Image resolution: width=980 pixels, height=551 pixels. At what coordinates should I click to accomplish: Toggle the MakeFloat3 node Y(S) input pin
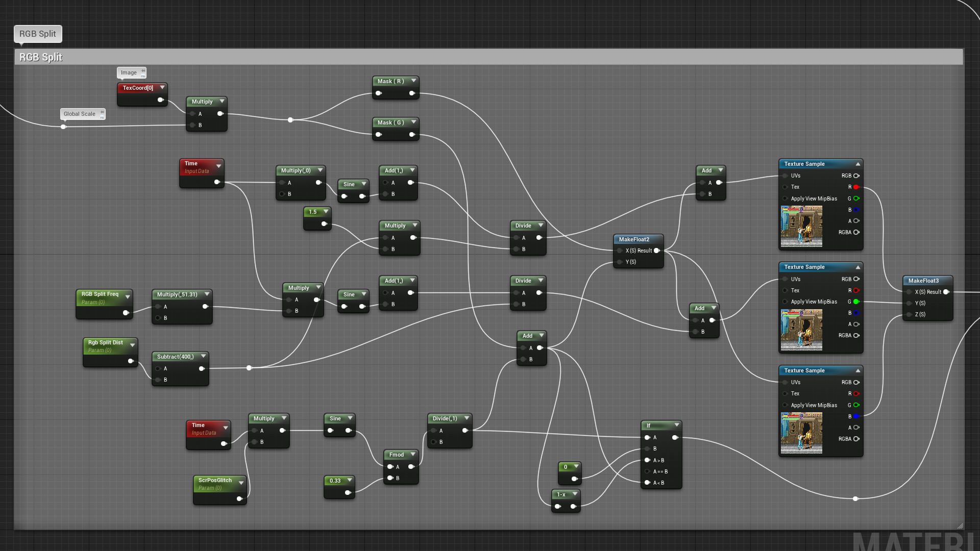(x=910, y=303)
